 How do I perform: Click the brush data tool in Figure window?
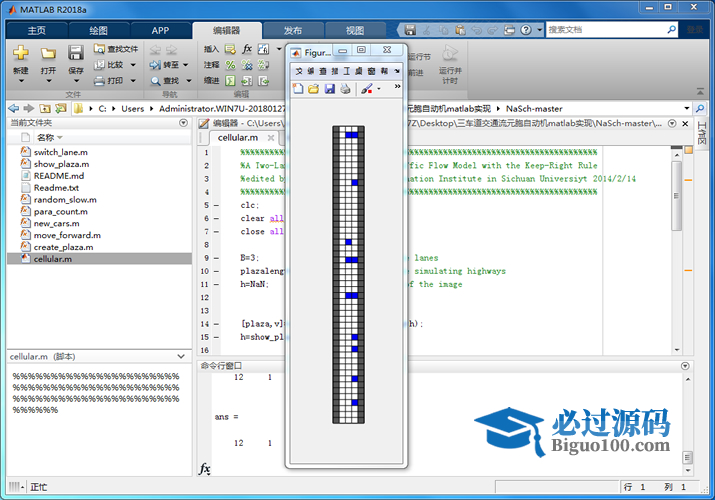click(367, 88)
